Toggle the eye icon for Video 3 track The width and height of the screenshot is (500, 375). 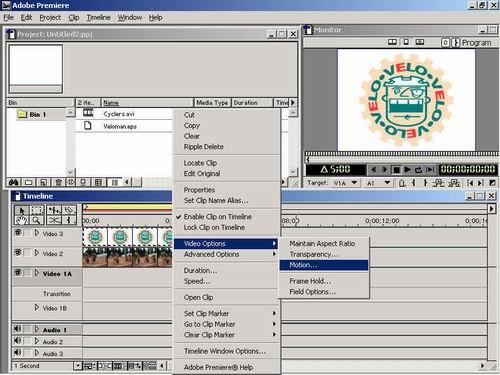[x=18, y=233]
